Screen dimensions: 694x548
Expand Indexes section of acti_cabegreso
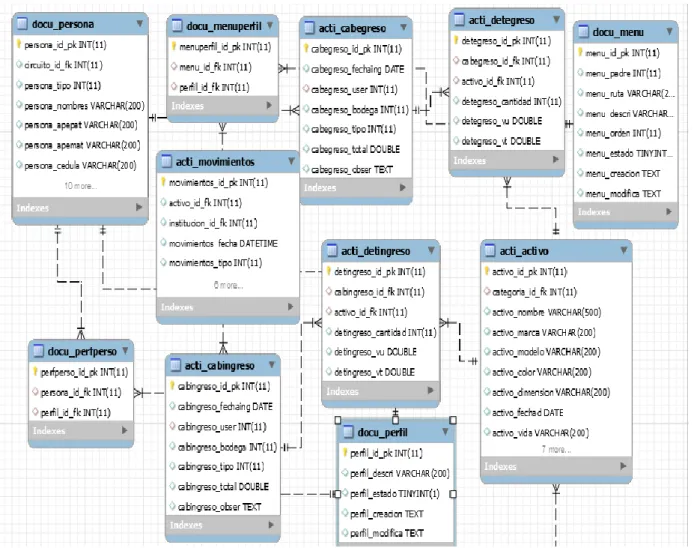403,188
